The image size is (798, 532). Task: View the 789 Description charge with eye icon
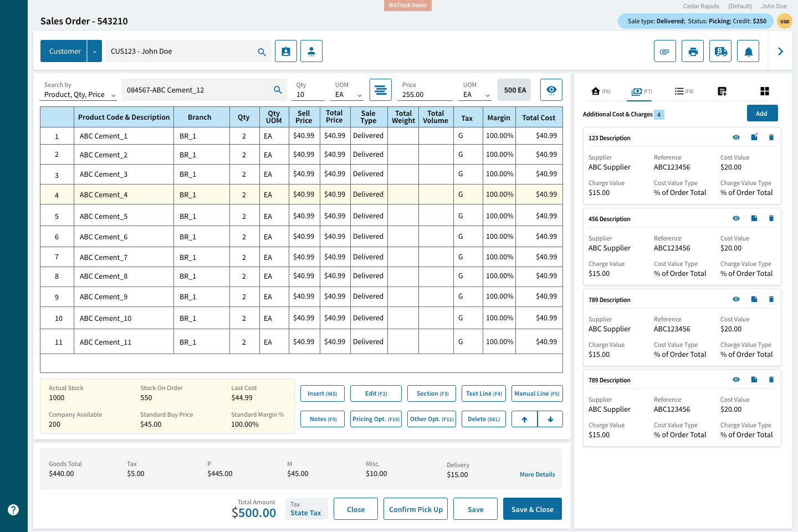pyautogui.click(x=736, y=299)
